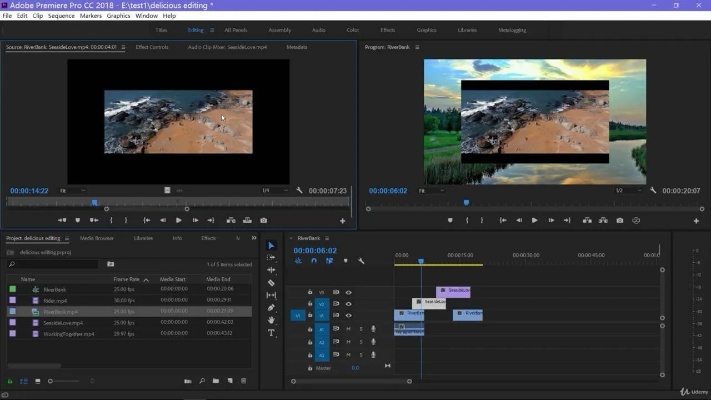
Task: Switch to the Color workspace tab
Action: pyautogui.click(x=354, y=30)
